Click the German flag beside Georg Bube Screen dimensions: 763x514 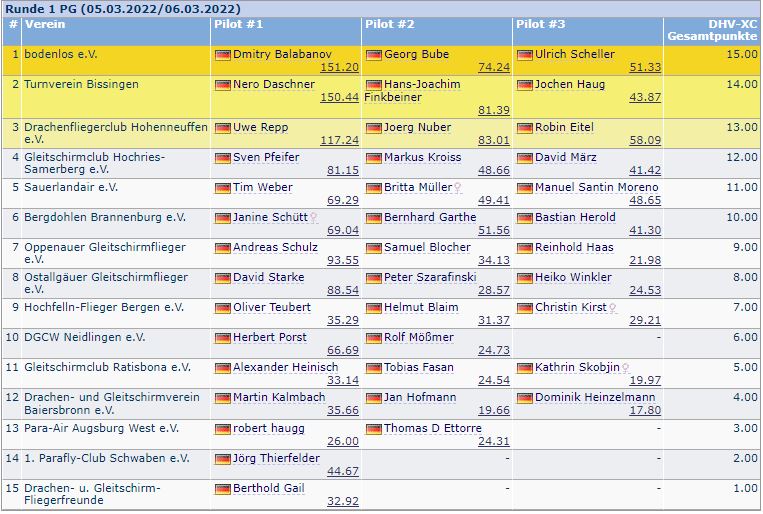[x=373, y=55]
